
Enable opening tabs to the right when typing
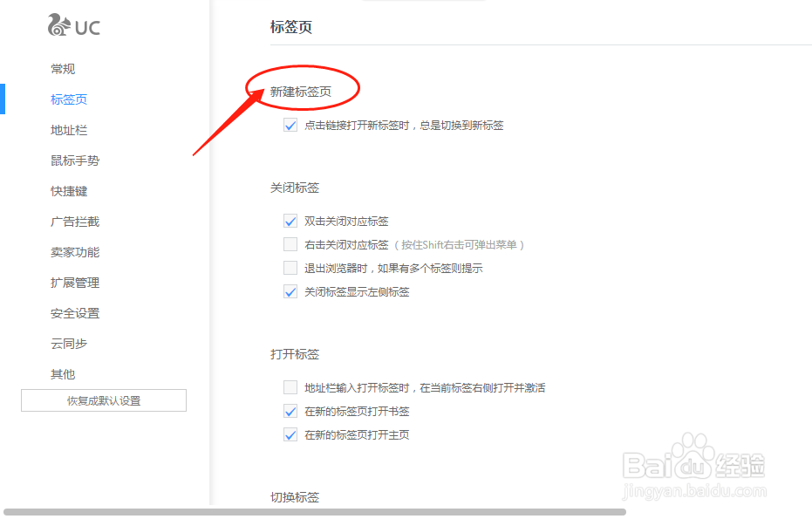[x=290, y=386]
